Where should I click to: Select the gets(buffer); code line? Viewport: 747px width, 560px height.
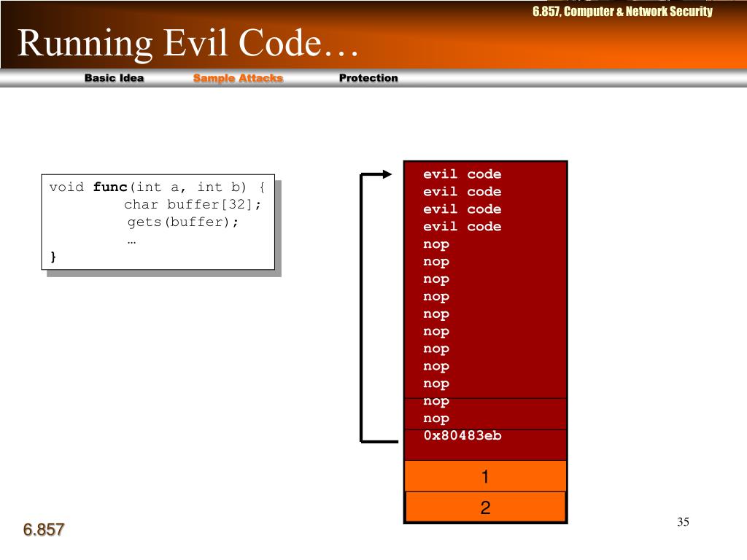pyautogui.click(x=183, y=222)
